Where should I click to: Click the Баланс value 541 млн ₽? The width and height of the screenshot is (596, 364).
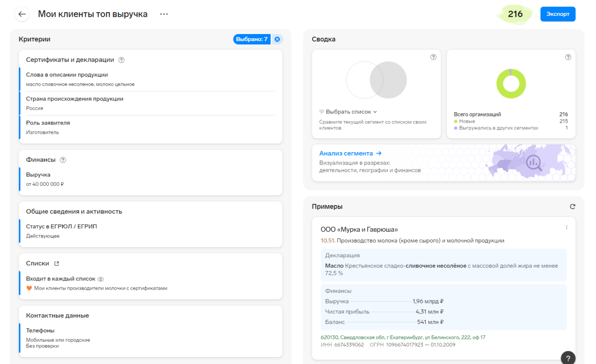click(x=430, y=322)
